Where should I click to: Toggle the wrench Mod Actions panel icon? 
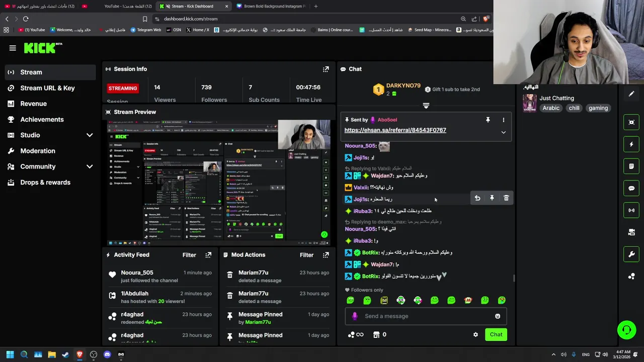[x=631, y=254]
